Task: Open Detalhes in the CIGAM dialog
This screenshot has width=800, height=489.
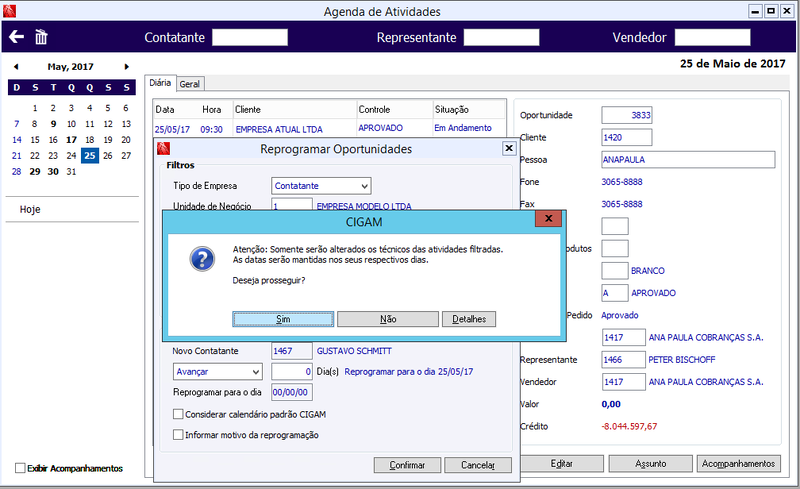Action: pyautogui.click(x=469, y=319)
